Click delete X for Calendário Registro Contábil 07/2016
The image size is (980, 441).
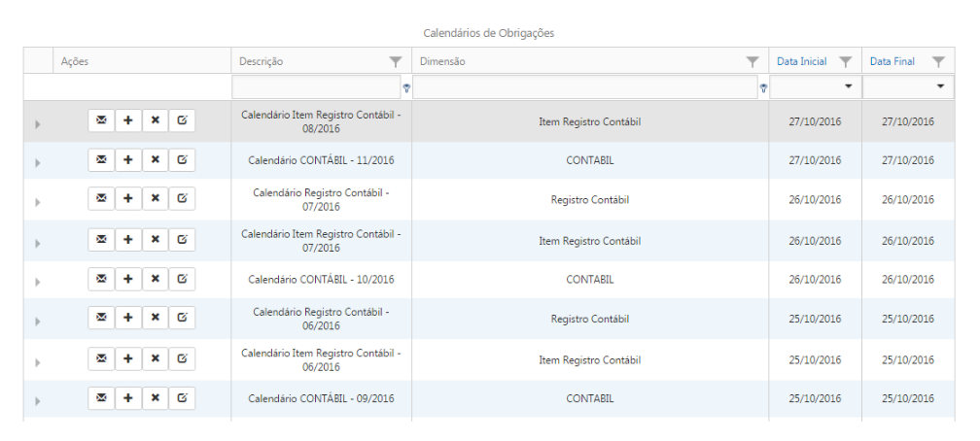155,198
